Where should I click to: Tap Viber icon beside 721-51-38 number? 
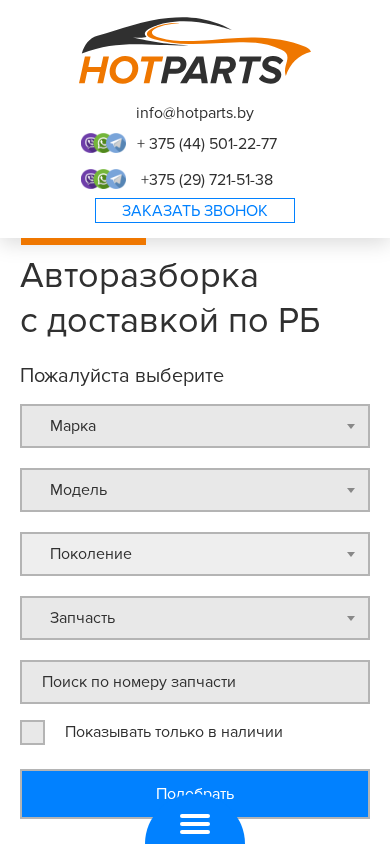(90, 179)
